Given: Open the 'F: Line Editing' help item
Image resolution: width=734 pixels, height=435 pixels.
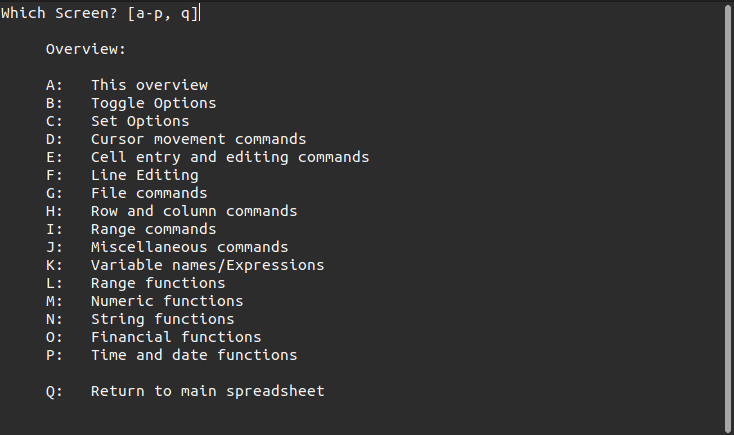Looking at the screenshot, I should pyautogui.click(x=122, y=175).
